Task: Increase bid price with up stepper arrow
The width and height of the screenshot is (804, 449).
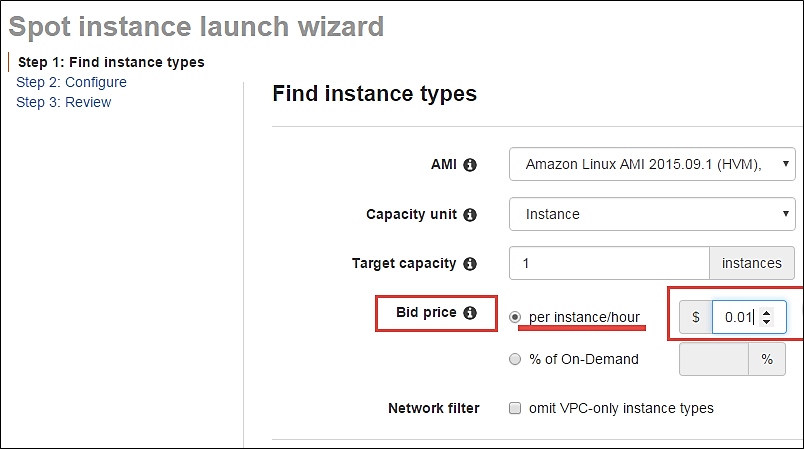Action: point(766,312)
